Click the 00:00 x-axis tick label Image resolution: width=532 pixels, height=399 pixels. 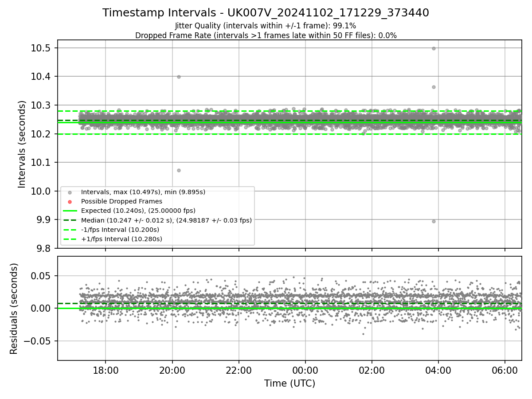click(305, 370)
